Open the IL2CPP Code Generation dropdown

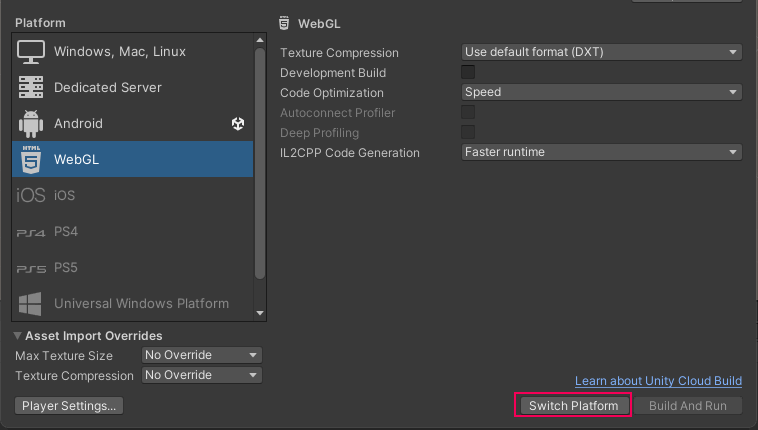click(x=602, y=152)
